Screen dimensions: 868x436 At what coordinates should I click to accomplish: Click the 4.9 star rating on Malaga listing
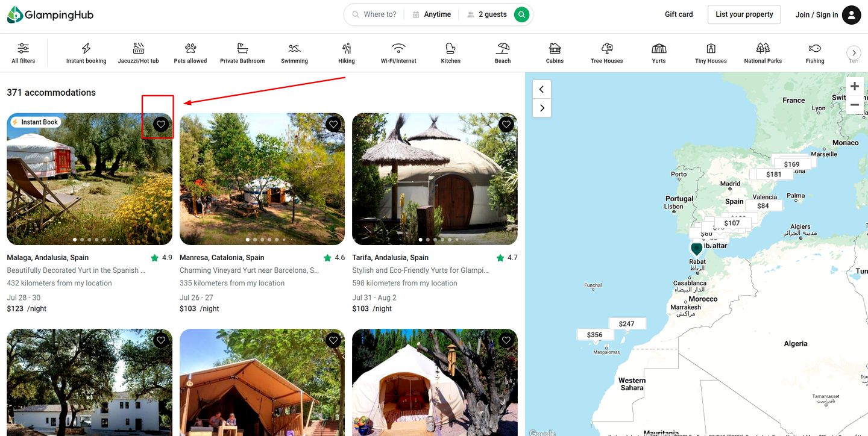pyautogui.click(x=162, y=258)
